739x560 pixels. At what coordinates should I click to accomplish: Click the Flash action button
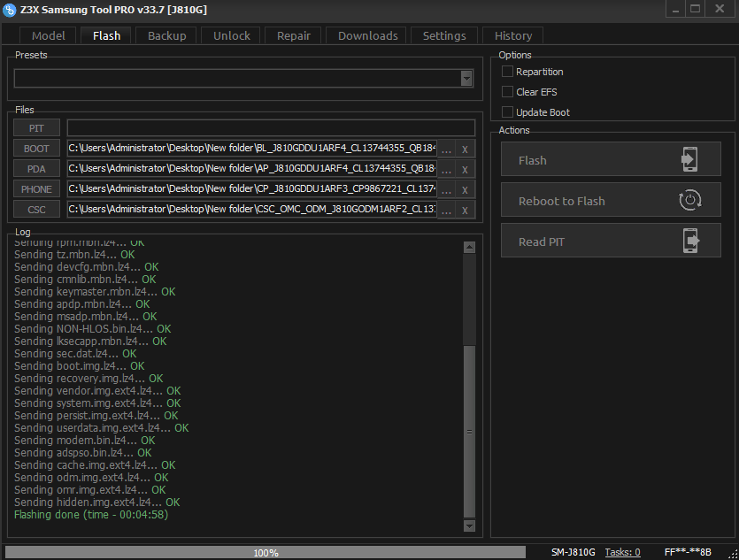point(611,159)
